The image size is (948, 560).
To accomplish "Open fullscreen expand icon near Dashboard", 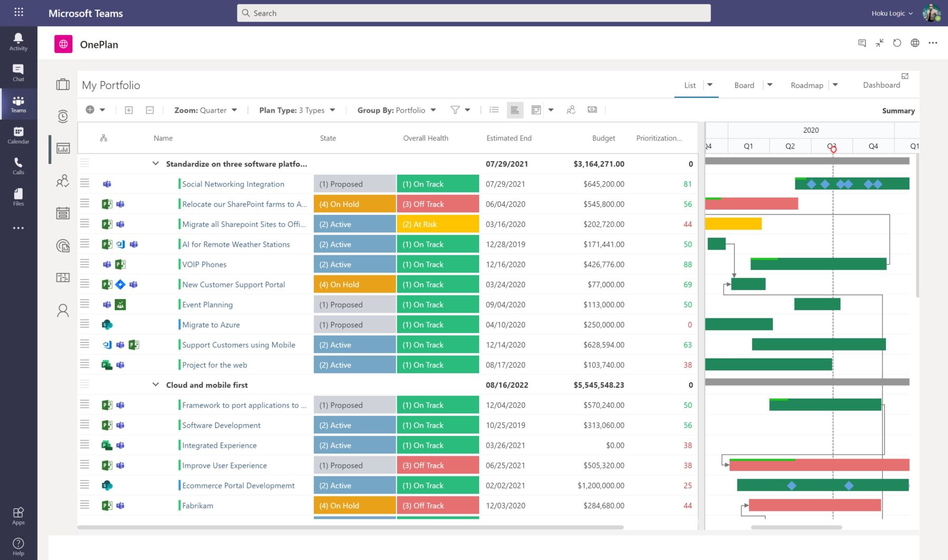I will [x=905, y=76].
